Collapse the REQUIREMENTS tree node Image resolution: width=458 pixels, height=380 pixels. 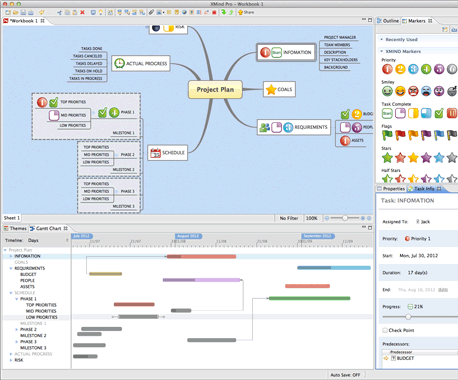(11, 268)
